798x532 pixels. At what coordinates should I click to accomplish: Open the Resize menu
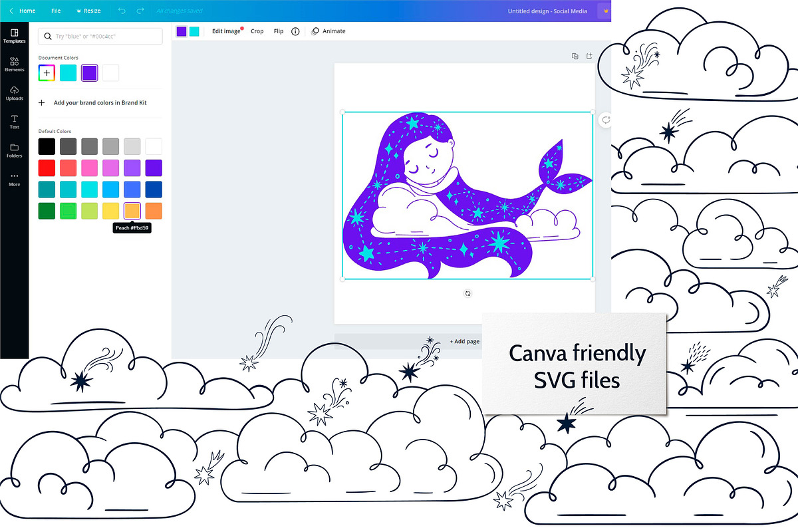tap(88, 11)
